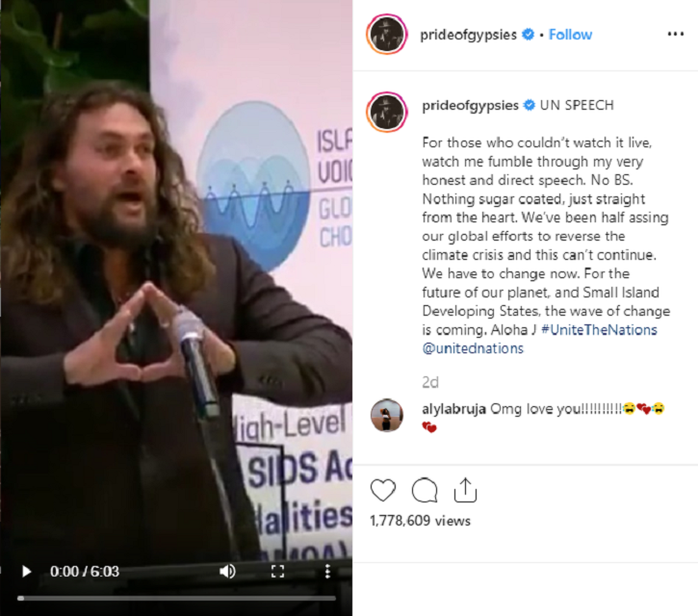
Task: Click the 2d post timestamp
Action: (x=430, y=382)
